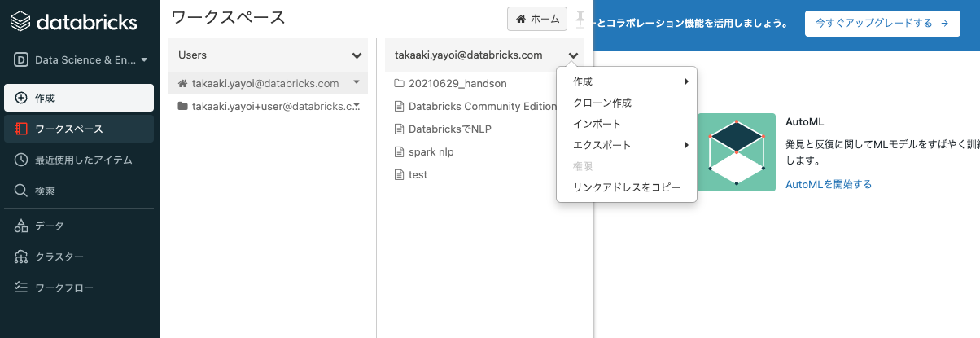Click the Databricks logo icon
The image size is (980, 338).
[x=21, y=22]
